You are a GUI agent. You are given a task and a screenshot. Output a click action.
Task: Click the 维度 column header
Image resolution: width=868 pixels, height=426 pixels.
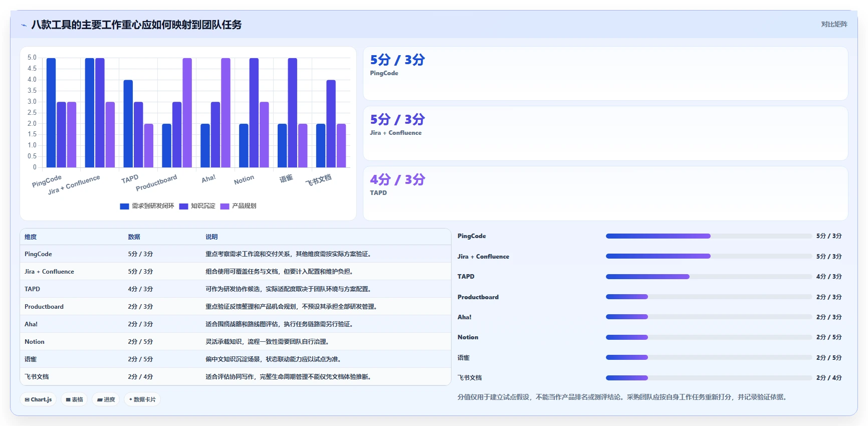[x=31, y=237]
